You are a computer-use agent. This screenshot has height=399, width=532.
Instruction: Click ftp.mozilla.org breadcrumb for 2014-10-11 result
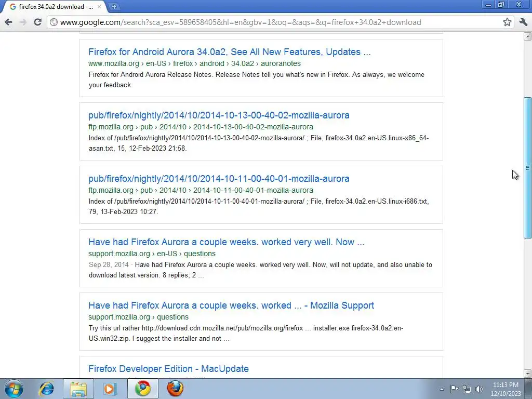point(201,190)
